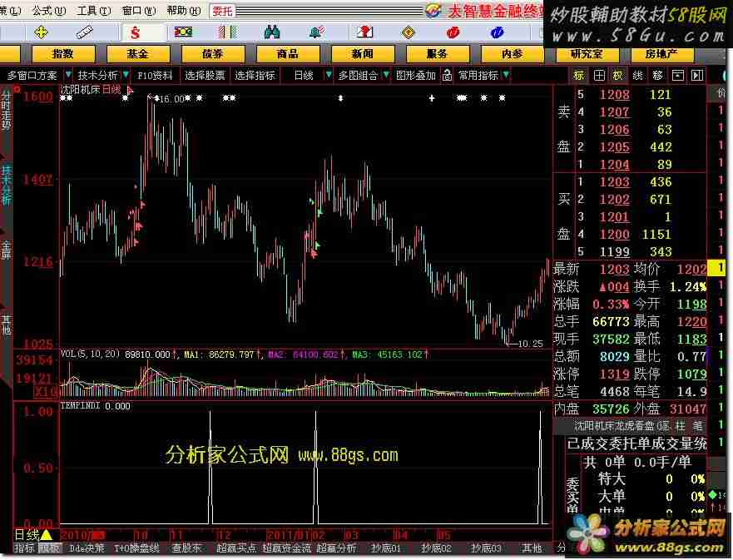The image size is (733, 560).
Task: Click the candlestick bars toolbar icon
Action: (x=228, y=32)
